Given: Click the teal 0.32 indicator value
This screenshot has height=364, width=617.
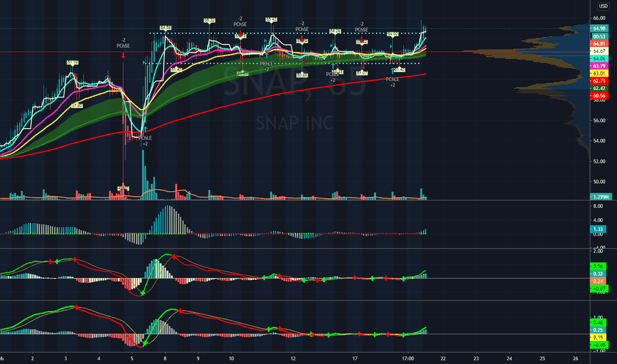Looking at the screenshot, I should click(x=598, y=274).
